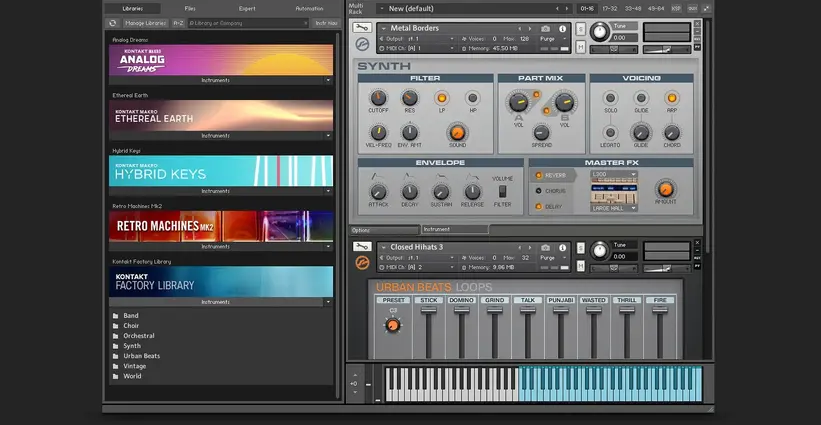Click the Instr Nav button
The image size is (821, 425).
coord(326,23)
